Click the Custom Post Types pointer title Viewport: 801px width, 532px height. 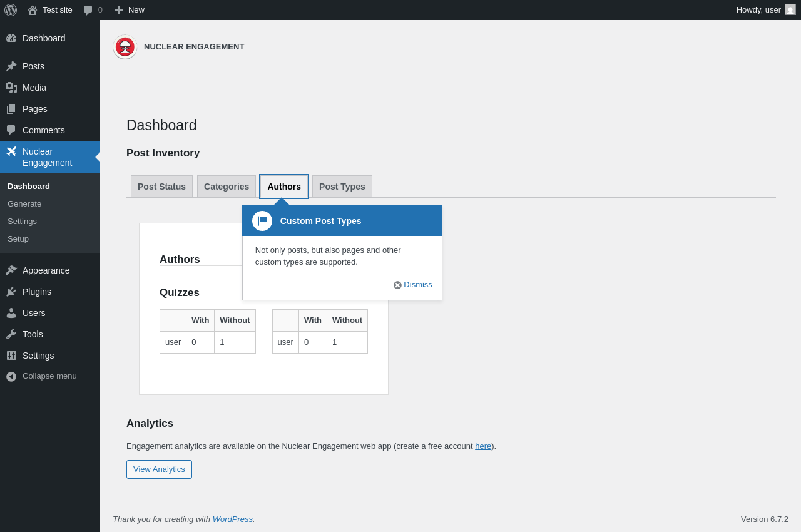[x=321, y=221]
